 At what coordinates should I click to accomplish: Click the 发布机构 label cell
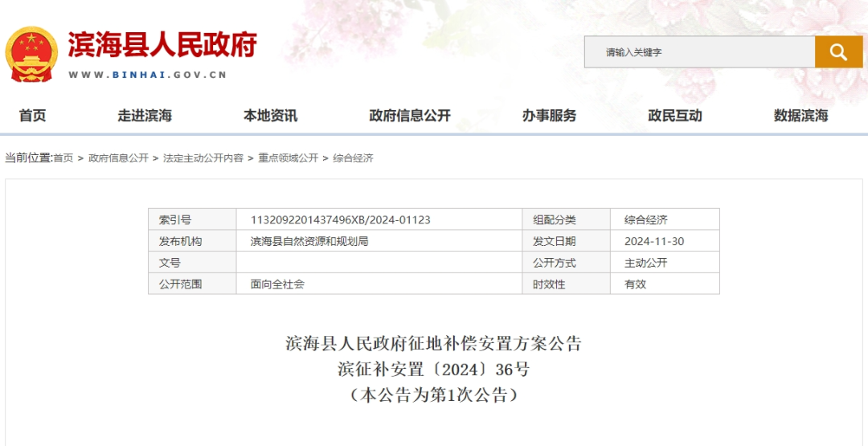pyautogui.click(x=192, y=241)
